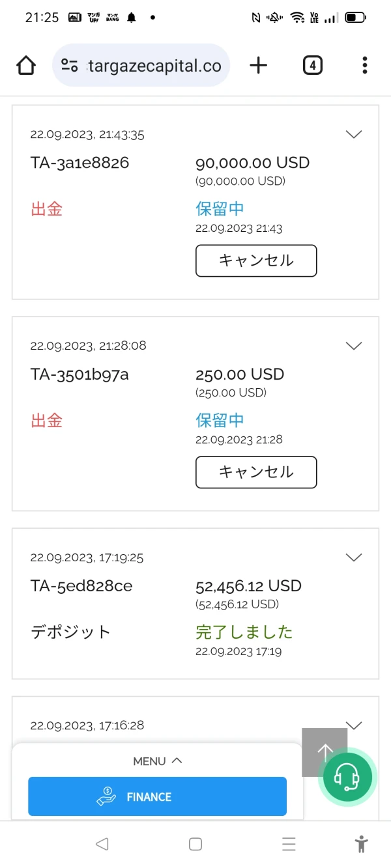View site permissions via the address bar icon
The height and width of the screenshot is (868, 391).
(69, 65)
